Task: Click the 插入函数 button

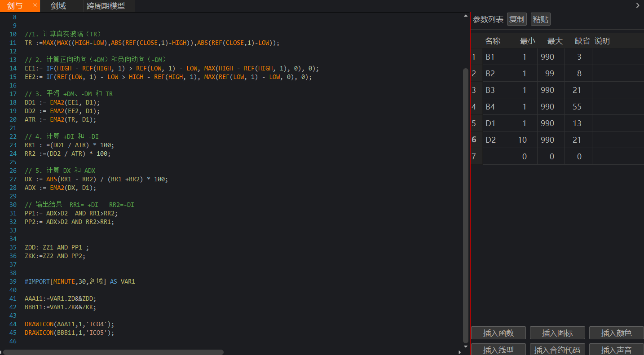Action: 498,333
